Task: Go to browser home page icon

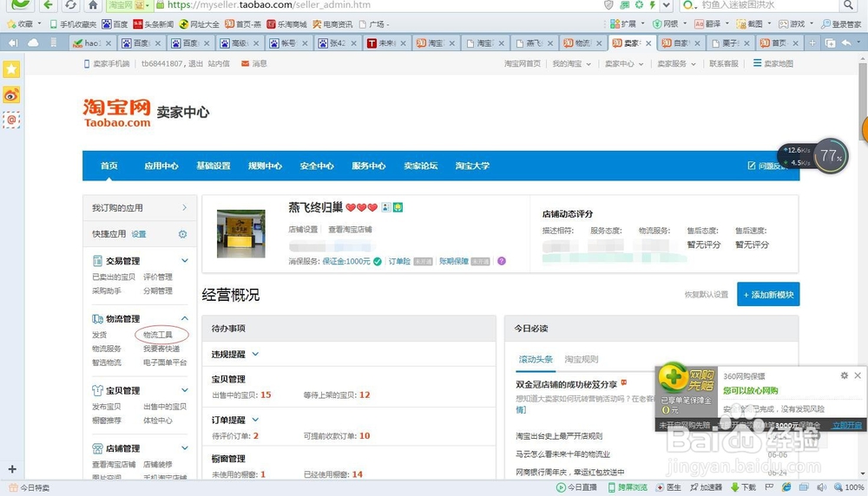Action: (x=93, y=5)
